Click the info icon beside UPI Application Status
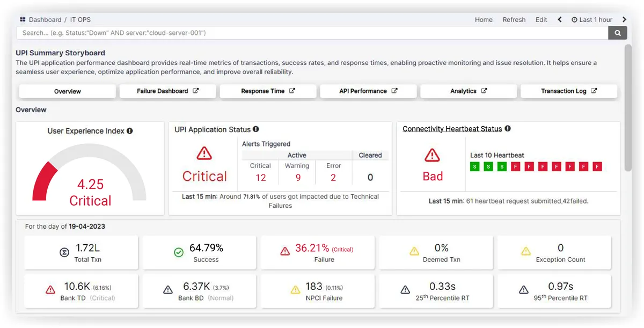 (x=256, y=129)
